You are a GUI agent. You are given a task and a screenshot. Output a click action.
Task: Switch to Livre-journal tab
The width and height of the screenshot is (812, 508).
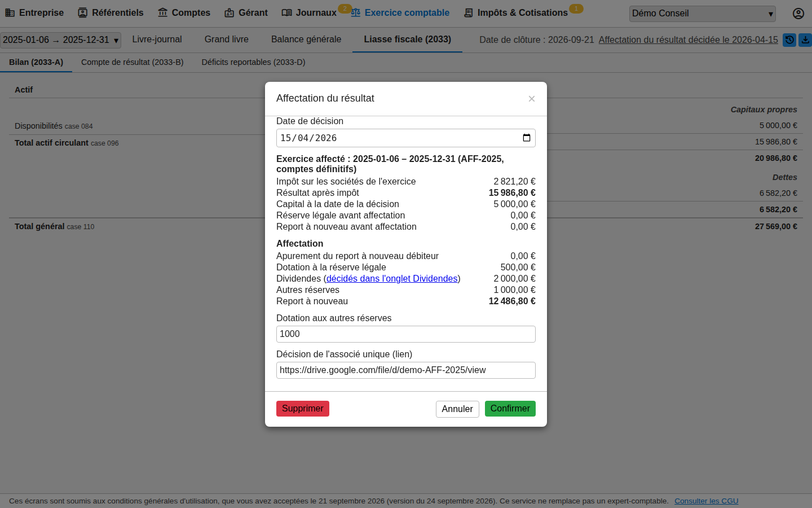tap(157, 40)
